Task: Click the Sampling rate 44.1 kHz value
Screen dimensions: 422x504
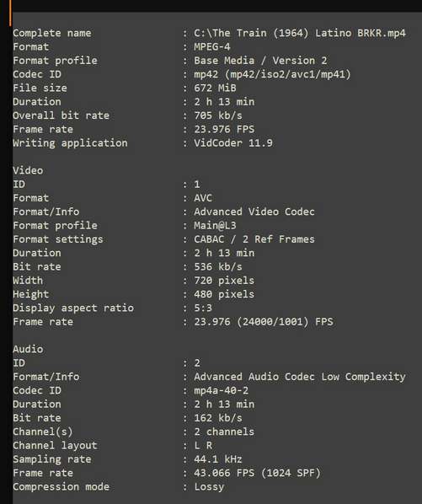Action: click(x=218, y=459)
